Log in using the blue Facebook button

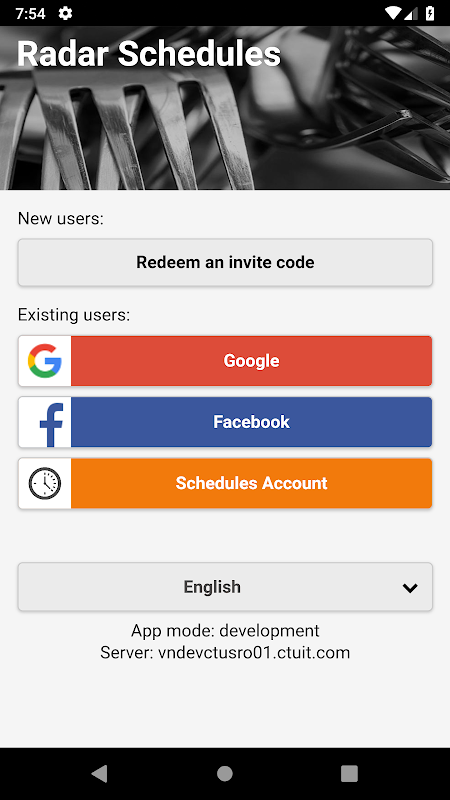[225, 422]
